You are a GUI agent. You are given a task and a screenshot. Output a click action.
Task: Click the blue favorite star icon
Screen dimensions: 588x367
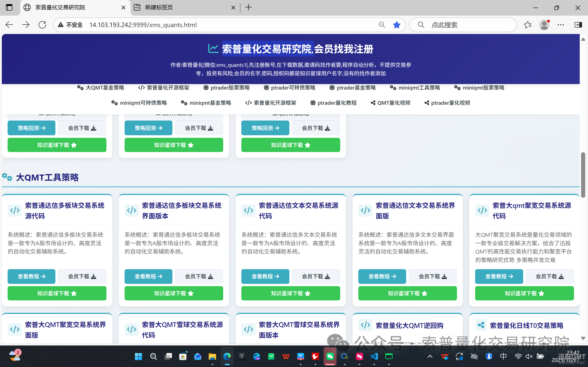click(396, 25)
